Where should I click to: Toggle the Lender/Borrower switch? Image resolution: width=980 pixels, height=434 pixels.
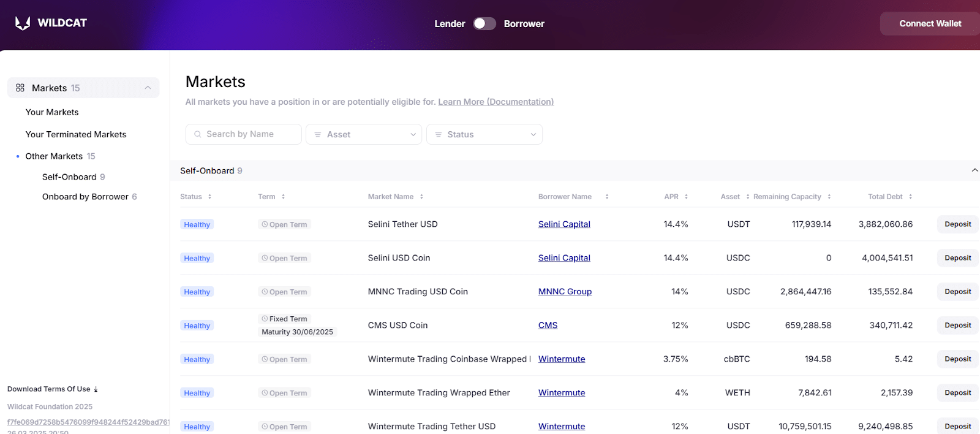(x=484, y=23)
